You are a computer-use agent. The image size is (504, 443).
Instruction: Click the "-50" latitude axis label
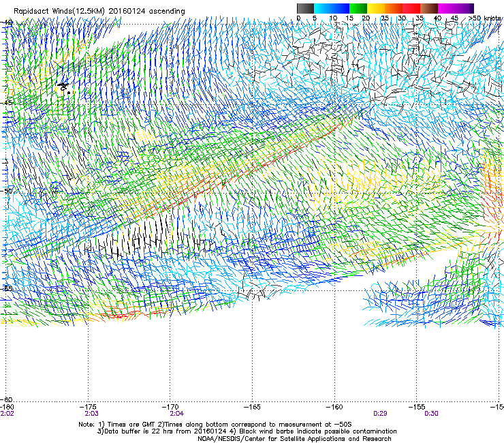tap(6, 191)
